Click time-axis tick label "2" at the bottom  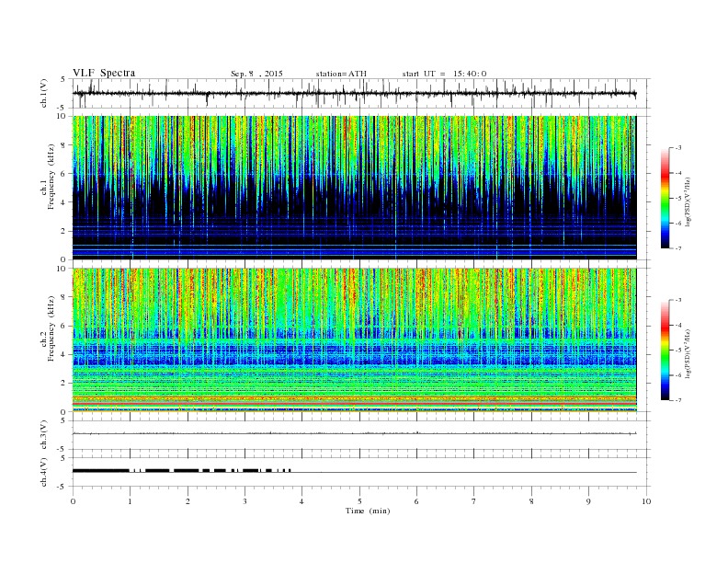click(188, 501)
